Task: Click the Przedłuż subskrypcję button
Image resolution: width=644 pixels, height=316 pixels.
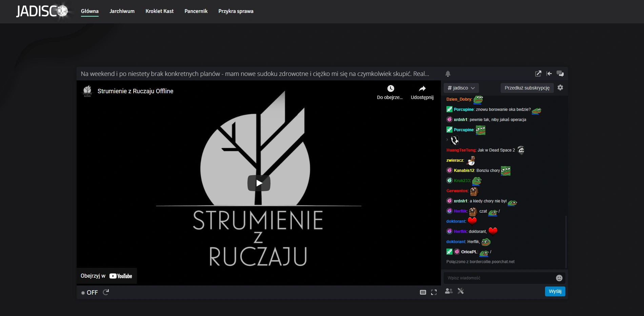Action: (x=527, y=88)
